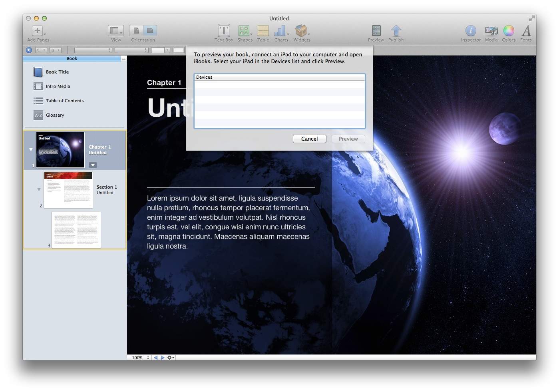This screenshot has height=392, width=559.
Task: Open the Shapes tool in toolbar
Action: tap(244, 31)
